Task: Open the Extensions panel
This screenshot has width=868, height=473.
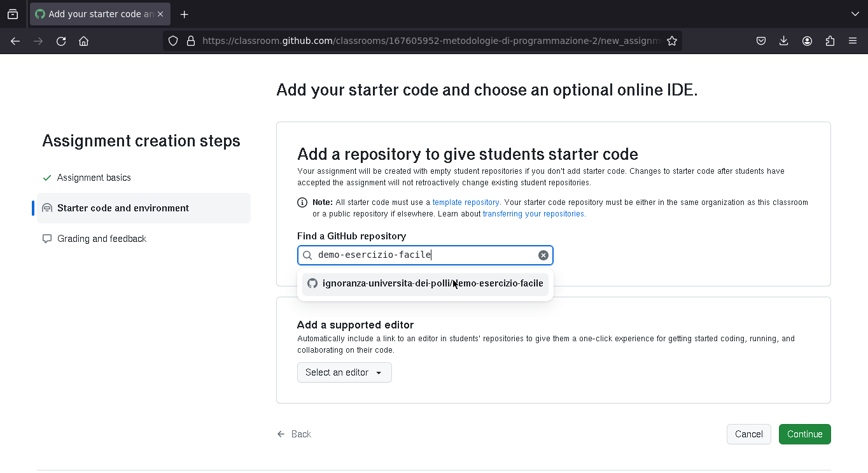Action: pos(830,41)
